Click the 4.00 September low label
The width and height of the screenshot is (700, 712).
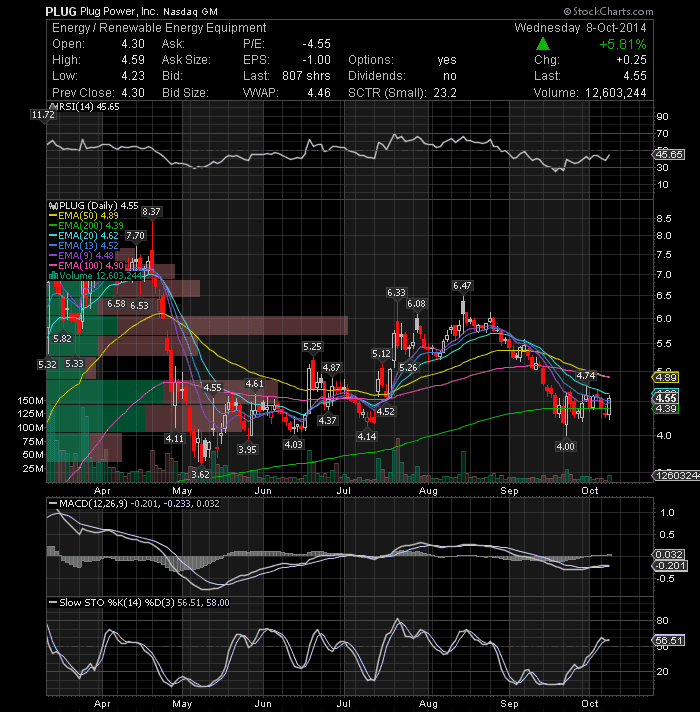click(565, 447)
